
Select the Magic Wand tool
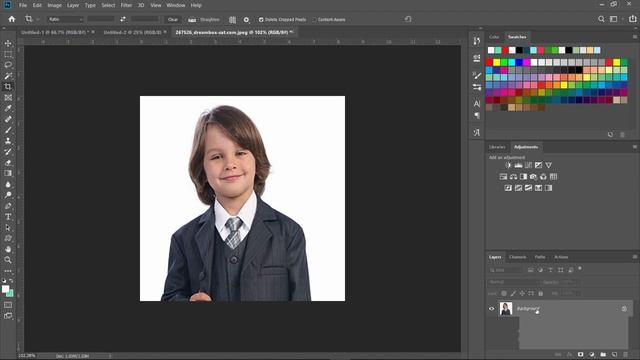8,76
